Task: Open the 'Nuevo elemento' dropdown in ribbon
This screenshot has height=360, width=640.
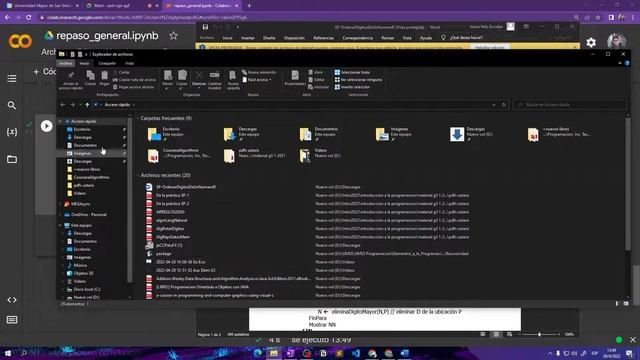Action: (x=259, y=72)
